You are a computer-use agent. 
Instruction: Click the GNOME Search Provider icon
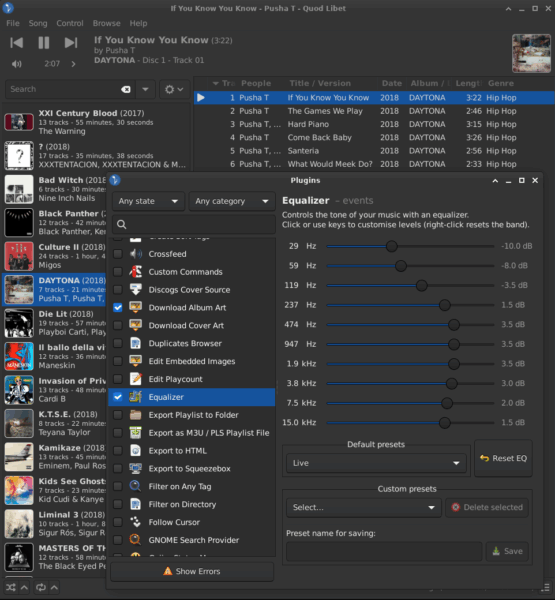(135, 540)
